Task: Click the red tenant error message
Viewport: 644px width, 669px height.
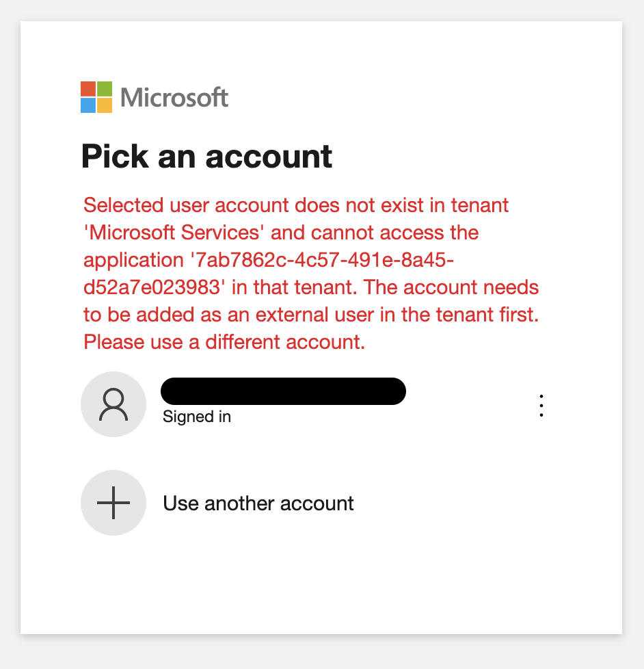Action: (x=311, y=274)
